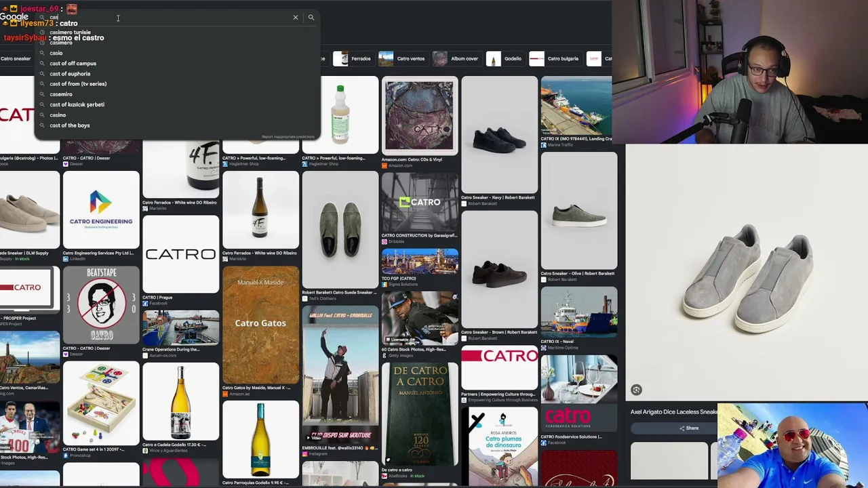Open the 'Axel Arigato Dice Laceless' title link
This screenshot has width=868, height=488.
(673, 412)
